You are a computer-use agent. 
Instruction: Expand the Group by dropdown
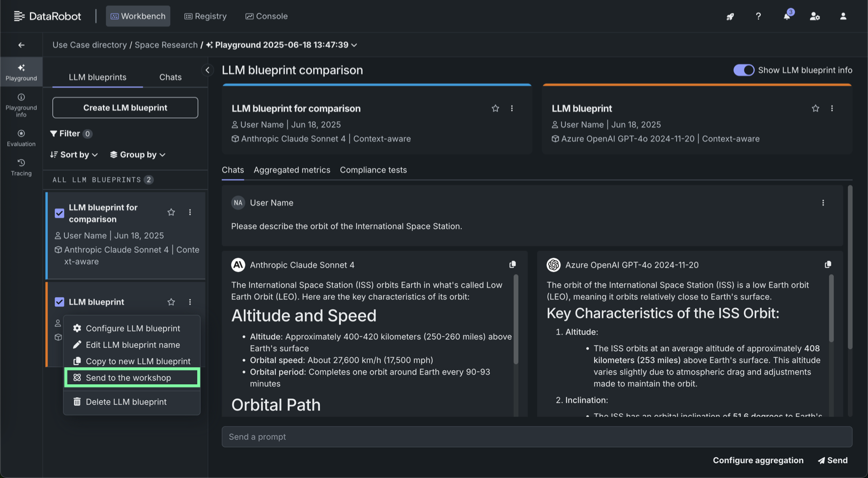138,155
